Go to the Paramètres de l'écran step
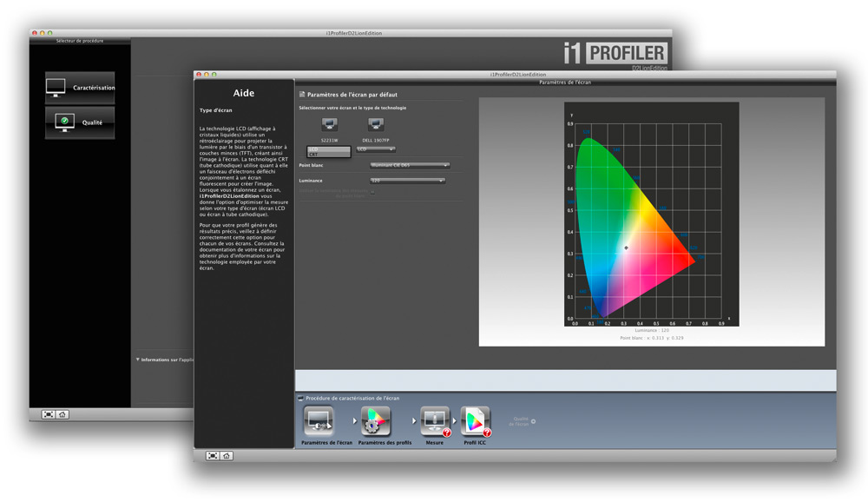 click(319, 421)
